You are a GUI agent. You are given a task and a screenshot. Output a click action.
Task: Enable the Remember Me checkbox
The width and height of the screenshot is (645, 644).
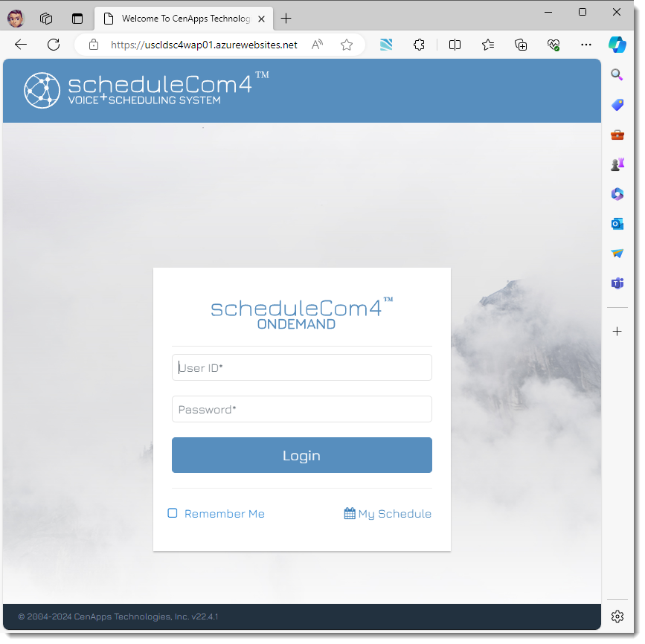[x=172, y=512]
